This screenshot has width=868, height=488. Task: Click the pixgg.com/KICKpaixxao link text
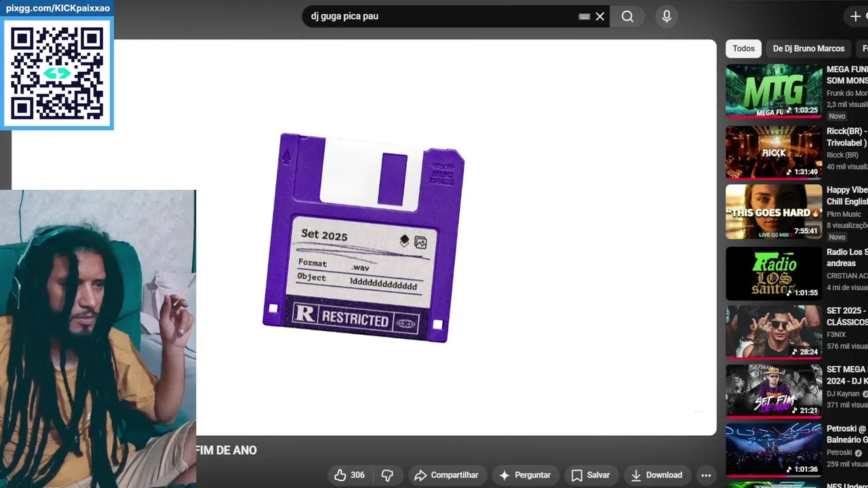(x=58, y=8)
